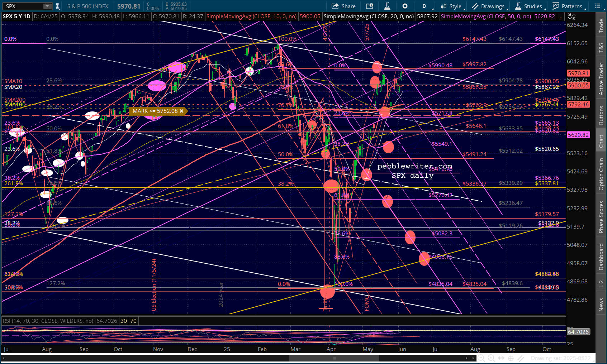Click the flask icon beside the gear

387,6
